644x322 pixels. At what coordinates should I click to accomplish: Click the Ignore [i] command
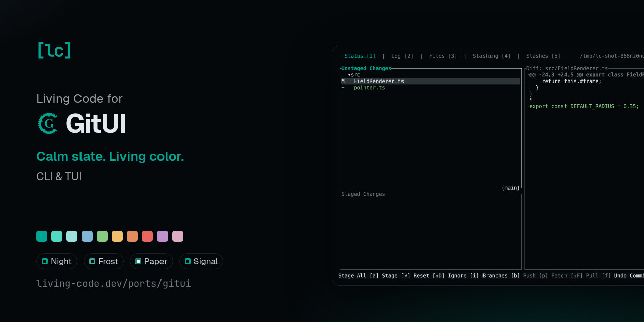click(x=464, y=276)
